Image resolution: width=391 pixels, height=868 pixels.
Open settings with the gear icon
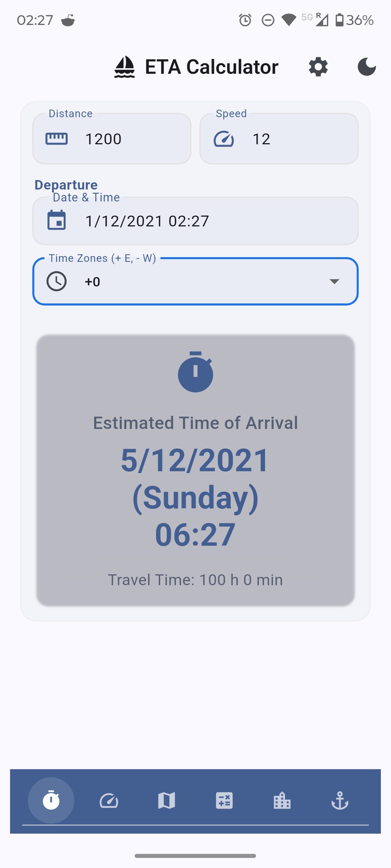318,67
